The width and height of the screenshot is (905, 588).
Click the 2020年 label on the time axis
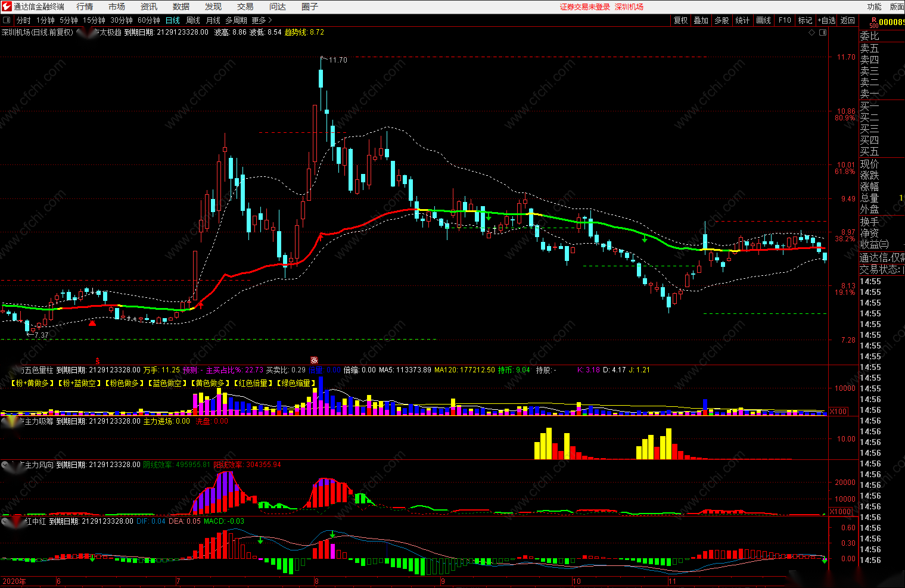[14, 581]
